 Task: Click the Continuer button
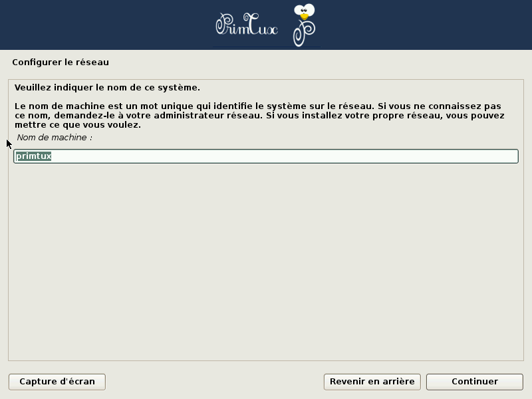(474, 382)
